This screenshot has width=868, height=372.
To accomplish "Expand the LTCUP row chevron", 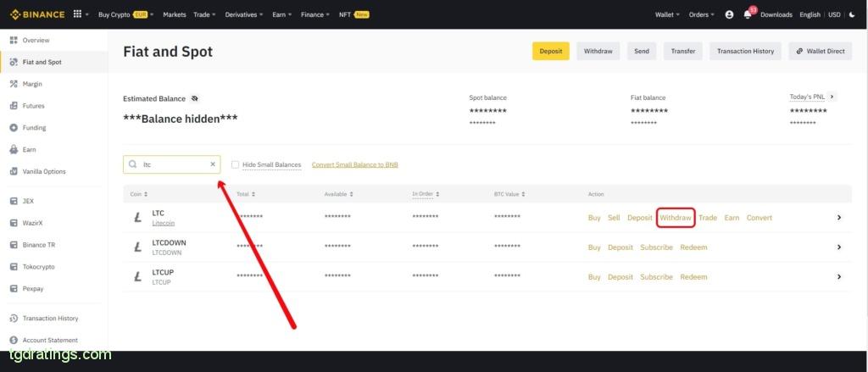I will coord(839,277).
